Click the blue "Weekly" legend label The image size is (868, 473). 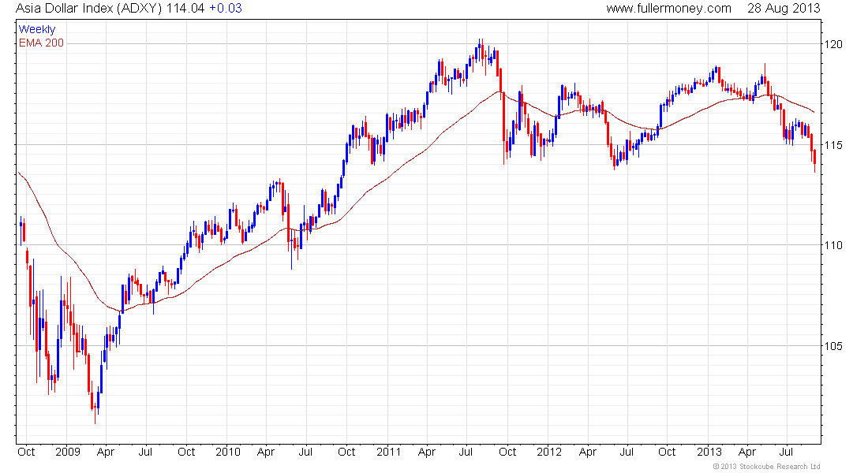coord(37,29)
